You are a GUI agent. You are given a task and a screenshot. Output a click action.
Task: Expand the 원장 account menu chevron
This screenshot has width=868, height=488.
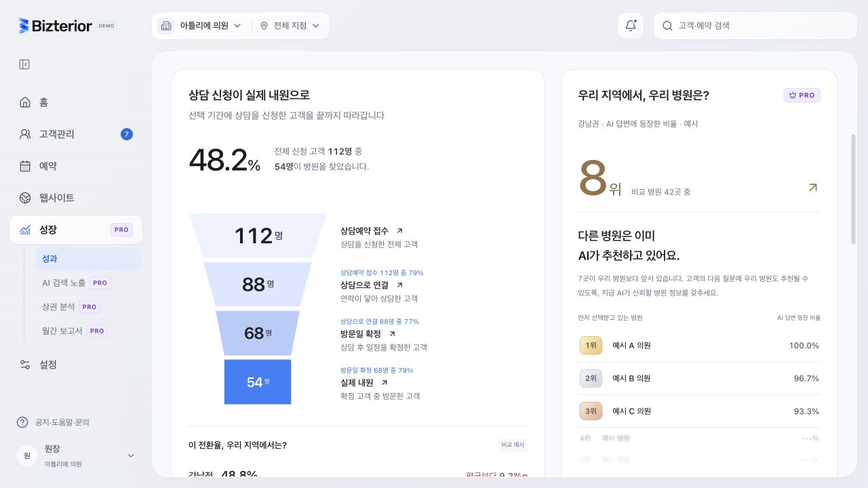tap(131, 455)
